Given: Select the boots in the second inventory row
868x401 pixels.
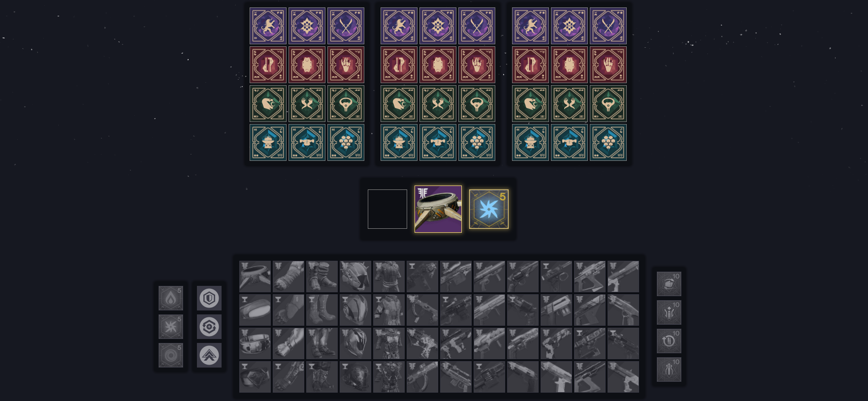Looking at the screenshot, I should (x=322, y=310).
